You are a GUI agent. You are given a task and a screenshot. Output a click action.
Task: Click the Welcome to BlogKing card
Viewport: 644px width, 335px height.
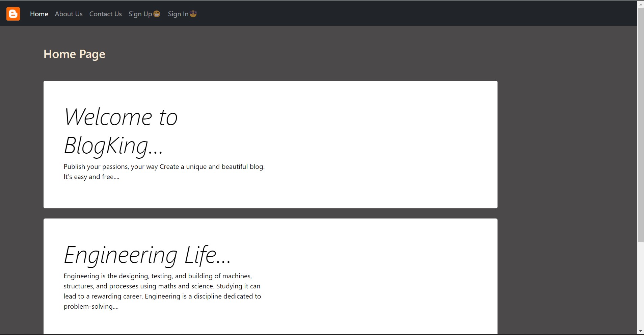click(270, 144)
